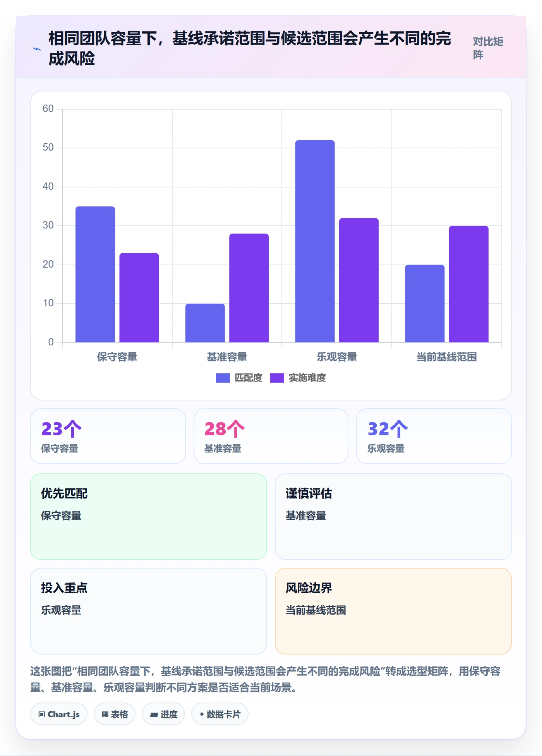Click the 实施难度 bar for 当前基线范围

(x=469, y=284)
